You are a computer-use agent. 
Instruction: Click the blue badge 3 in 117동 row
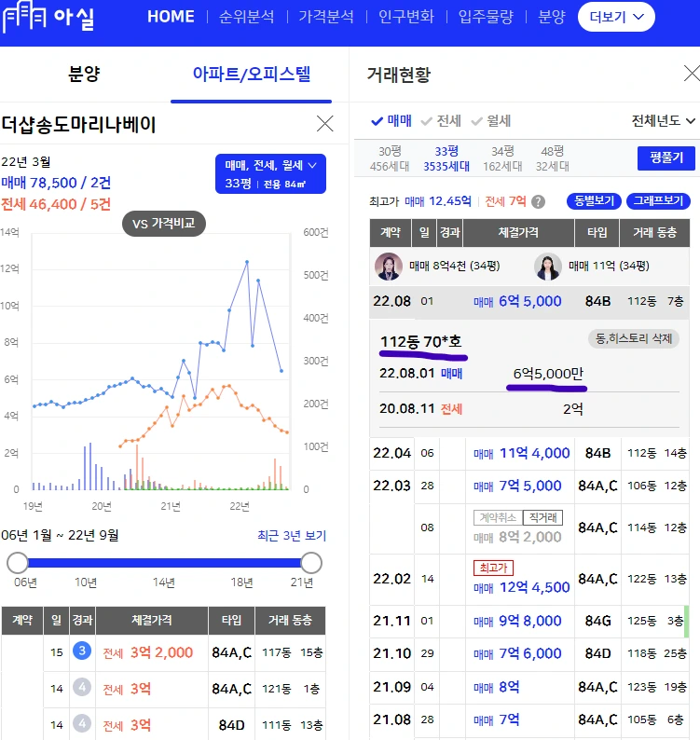[82, 651]
